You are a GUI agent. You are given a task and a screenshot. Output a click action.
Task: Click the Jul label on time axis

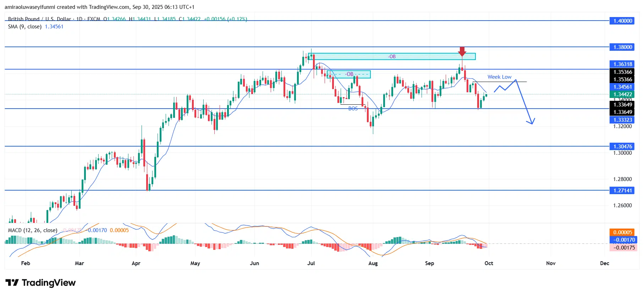pyautogui.click(x=311, y=263)
